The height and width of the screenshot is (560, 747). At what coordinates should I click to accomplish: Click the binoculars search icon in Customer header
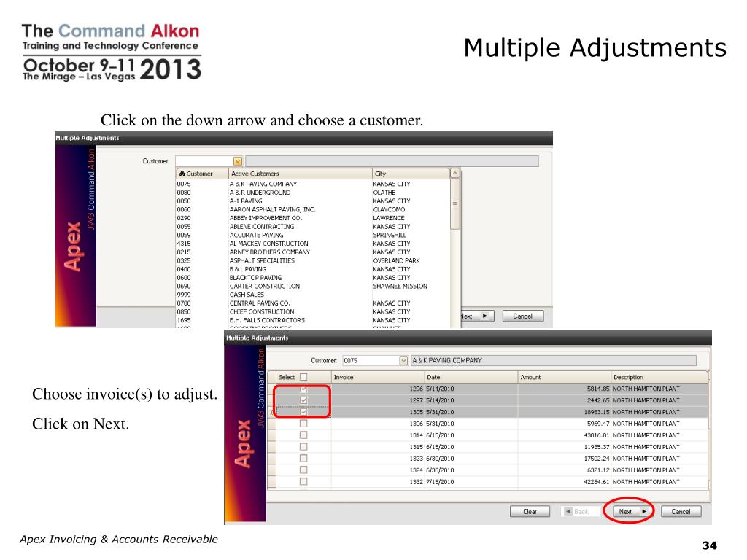182,174
